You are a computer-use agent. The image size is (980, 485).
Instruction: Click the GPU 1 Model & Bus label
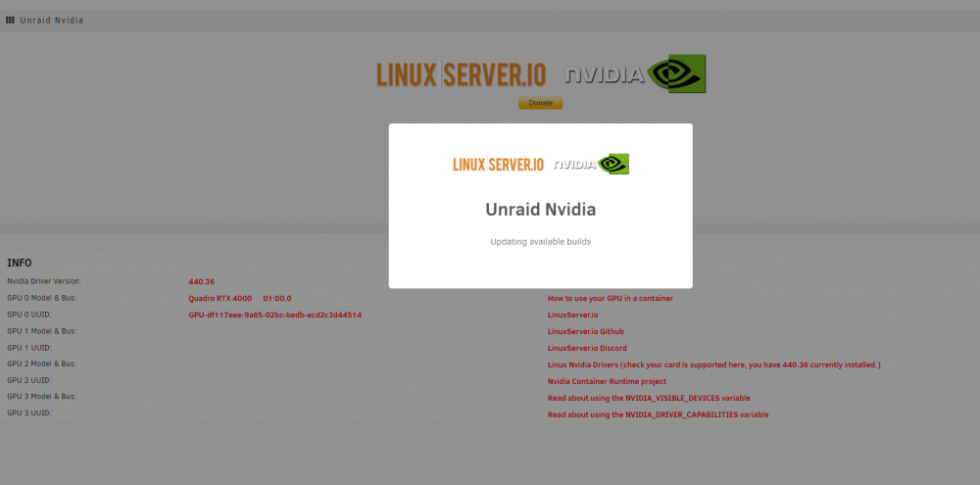tap(41, 330)
